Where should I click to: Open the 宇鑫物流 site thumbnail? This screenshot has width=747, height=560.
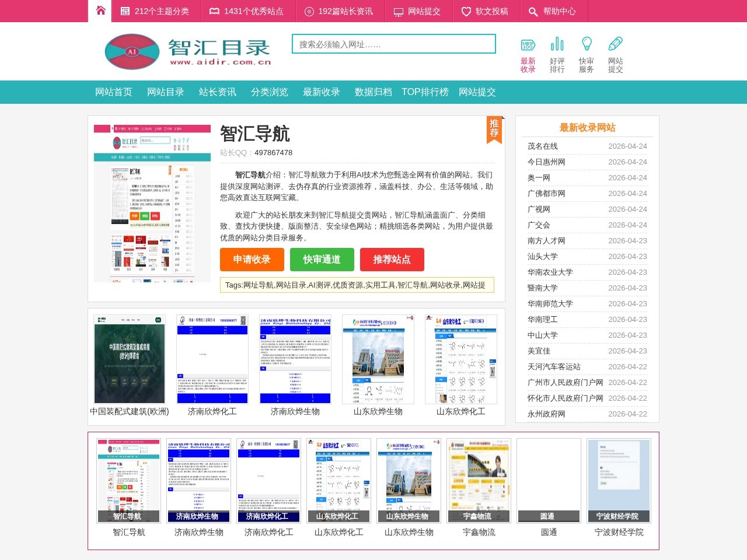pyautogui.click(x=479, y=480)
